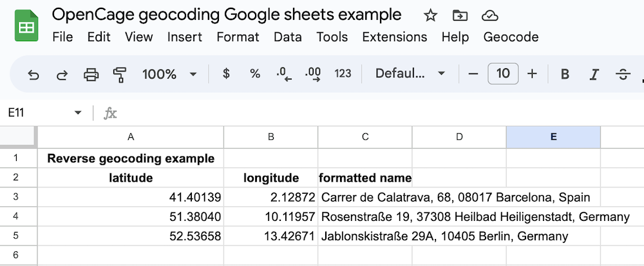Format as percent

[255, 74]
